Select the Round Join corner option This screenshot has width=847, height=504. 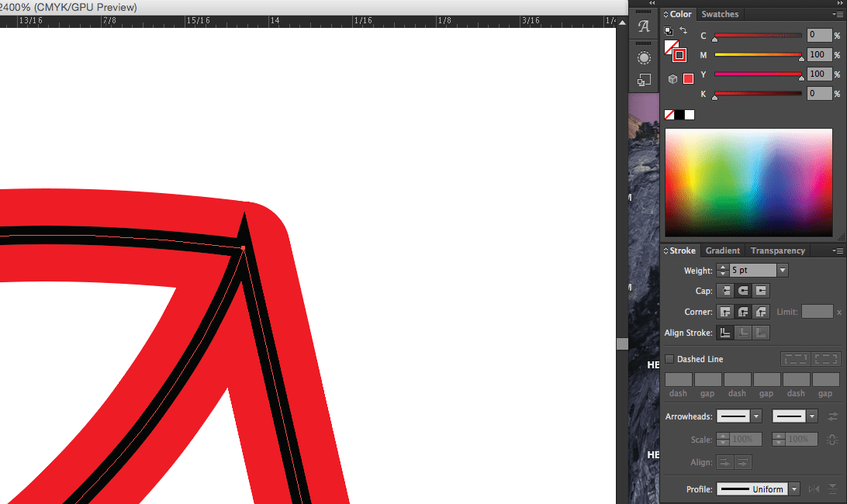[742, 312]
